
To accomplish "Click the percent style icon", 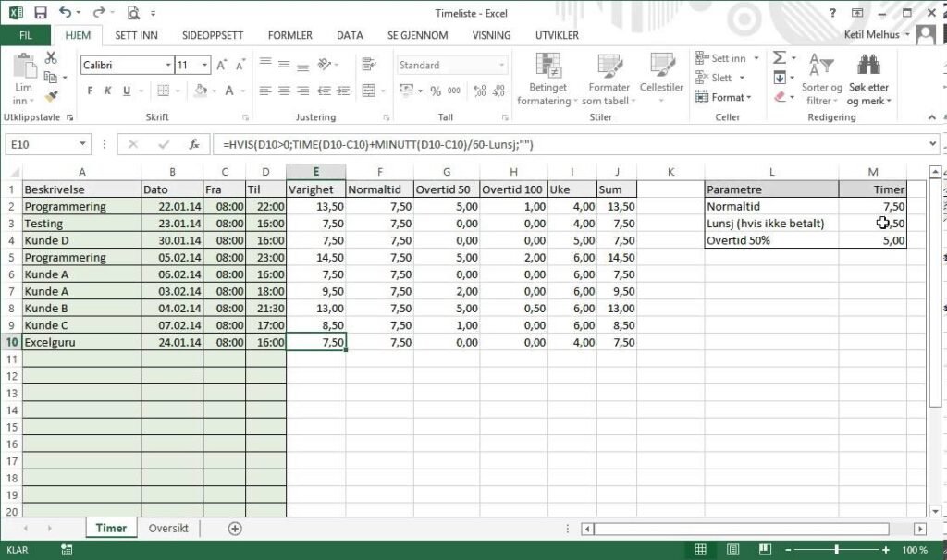I will (x=436, y=91).
